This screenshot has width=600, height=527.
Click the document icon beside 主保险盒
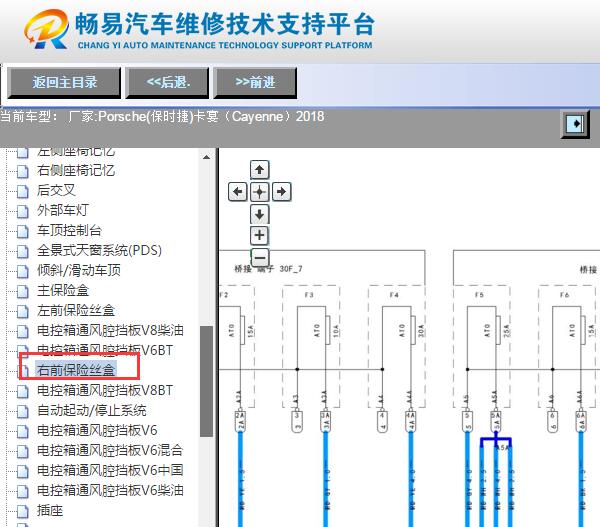coord(23,291)
